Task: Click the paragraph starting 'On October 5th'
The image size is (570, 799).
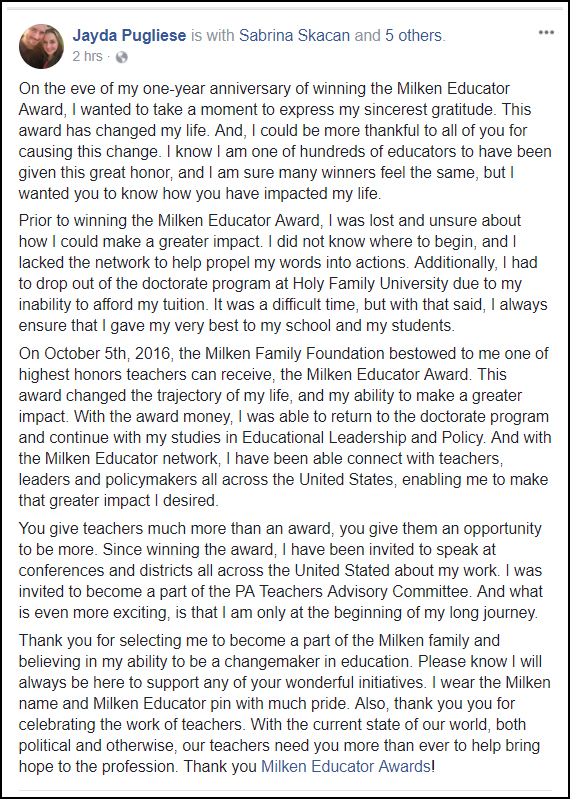Action: click(x=284, y=427)
